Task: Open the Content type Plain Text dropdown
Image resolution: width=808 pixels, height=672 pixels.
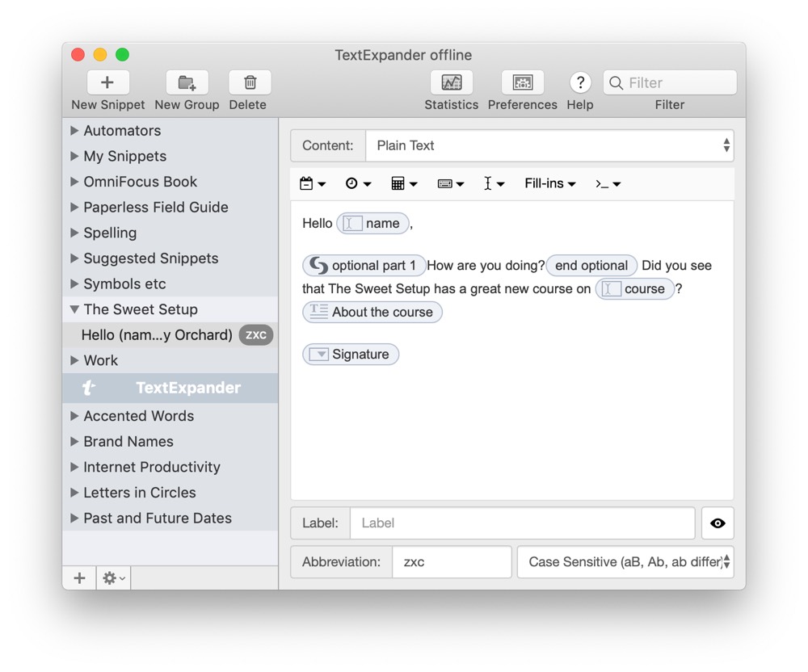Action: 549,145
